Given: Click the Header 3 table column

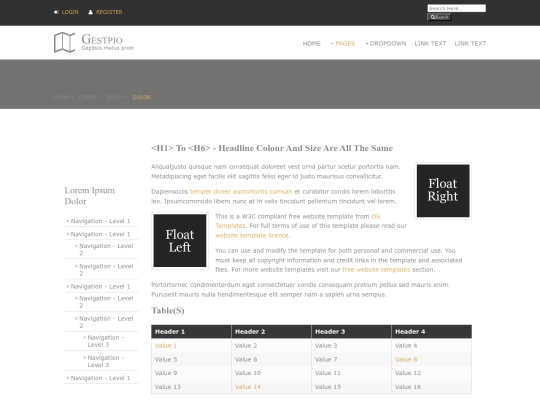Looking at the screenshot, I should click(351, 332).
